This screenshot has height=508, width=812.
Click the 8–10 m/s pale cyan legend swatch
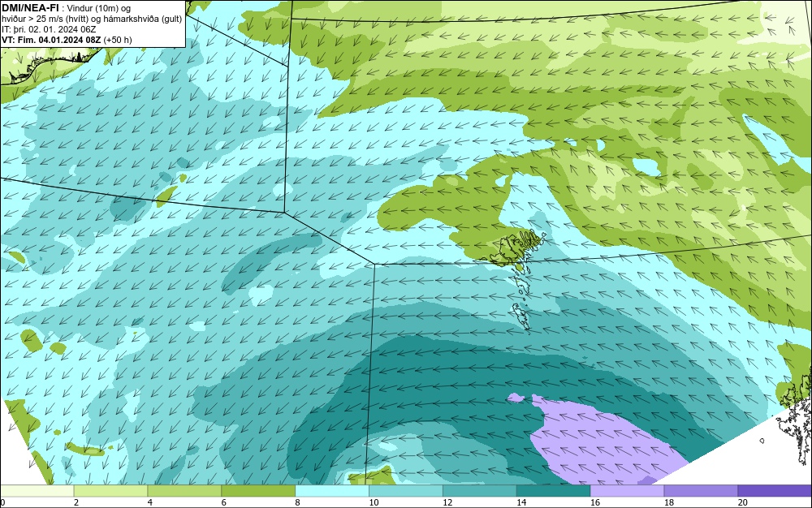tap(332, 490)
